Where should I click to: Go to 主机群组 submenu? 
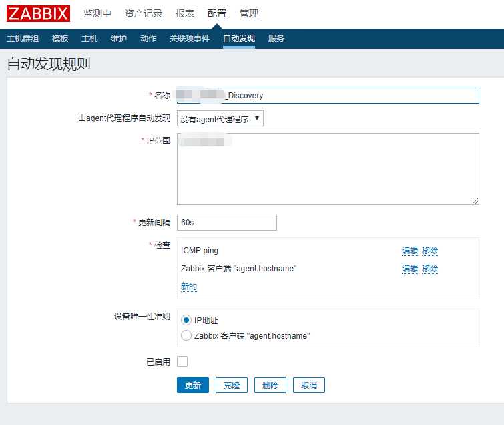(23, 39)
